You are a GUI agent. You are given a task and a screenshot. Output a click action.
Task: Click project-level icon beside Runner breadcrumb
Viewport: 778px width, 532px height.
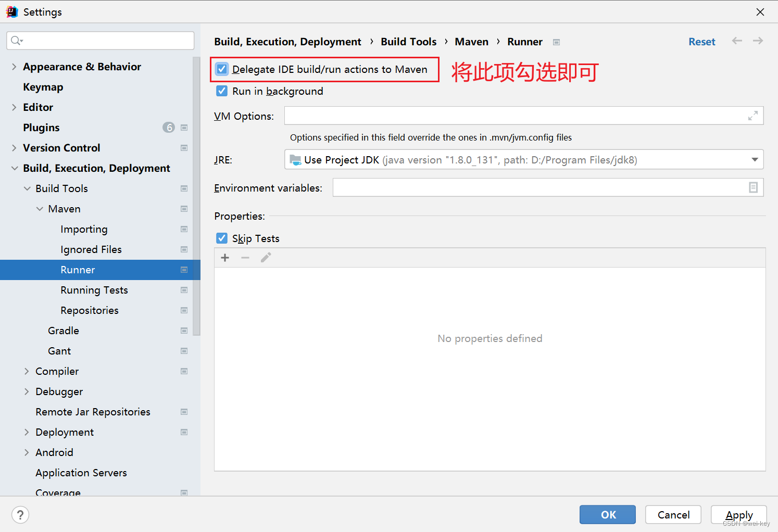[x=556, y=42]
